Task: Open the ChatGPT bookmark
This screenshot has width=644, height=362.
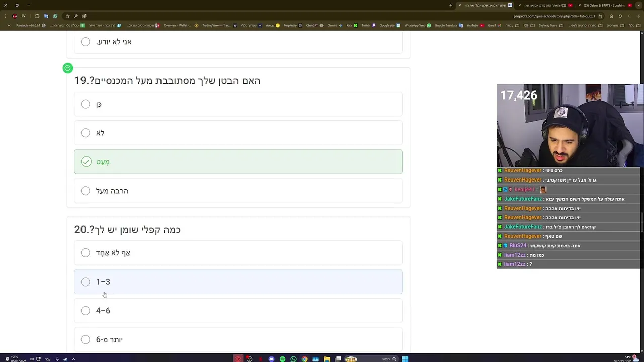Action: tap(314, 25)
